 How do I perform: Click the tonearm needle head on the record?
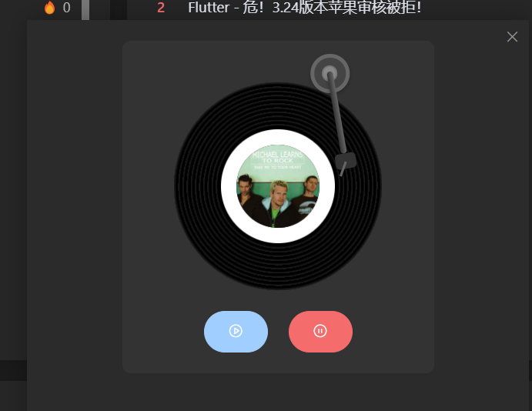346,162
